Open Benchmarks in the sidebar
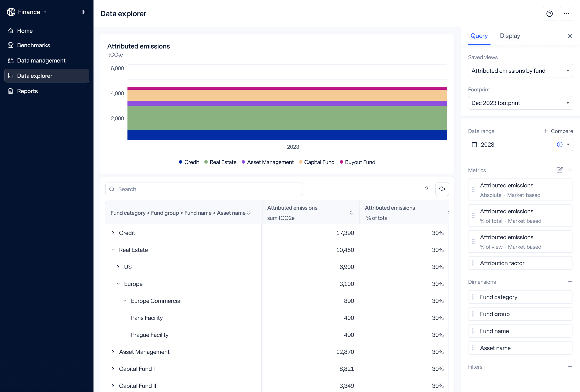Viewport: 580px width, 392px height. [33, 45]
